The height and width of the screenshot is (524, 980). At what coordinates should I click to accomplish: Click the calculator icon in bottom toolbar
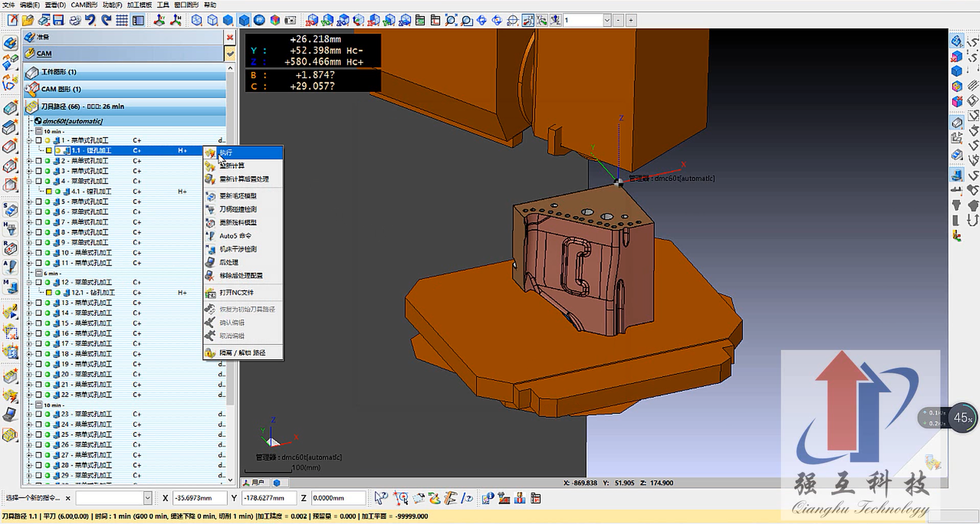pos(535,498)
